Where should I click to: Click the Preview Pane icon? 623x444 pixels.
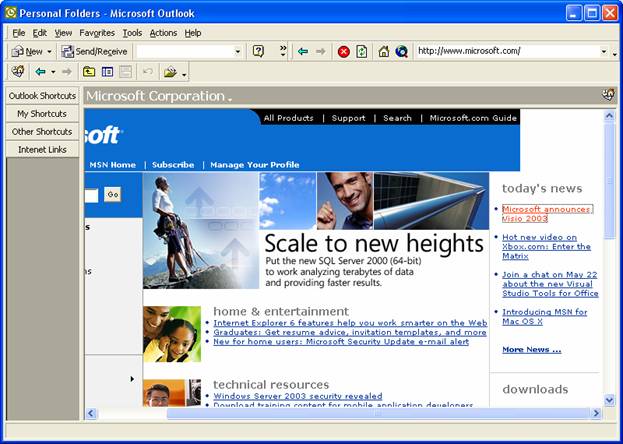tap(126, 72)
